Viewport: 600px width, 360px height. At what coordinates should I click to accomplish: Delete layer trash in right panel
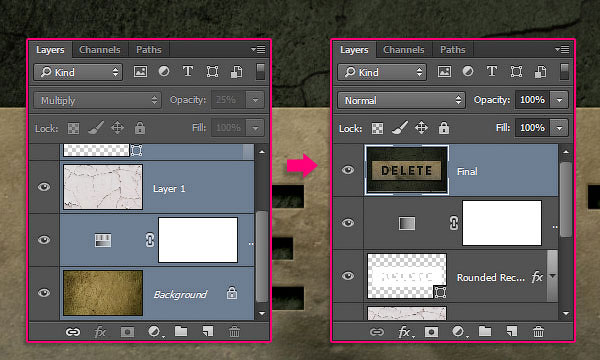538,331
